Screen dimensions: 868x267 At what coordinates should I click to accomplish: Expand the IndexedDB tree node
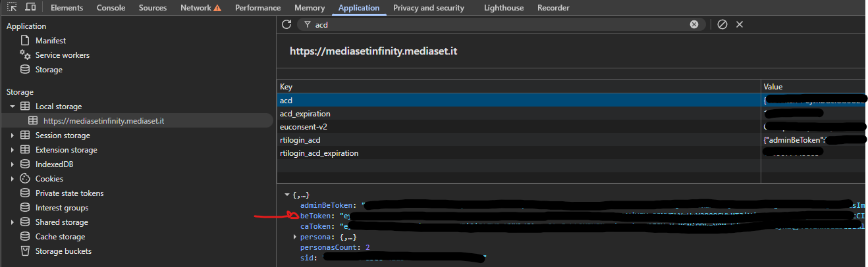tap(12, 164)
